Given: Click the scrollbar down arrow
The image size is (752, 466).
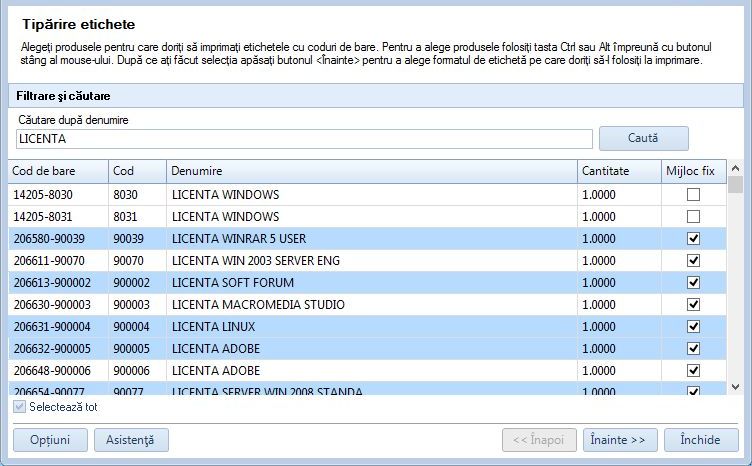Looking at the screenshot, I should point(735,387).
